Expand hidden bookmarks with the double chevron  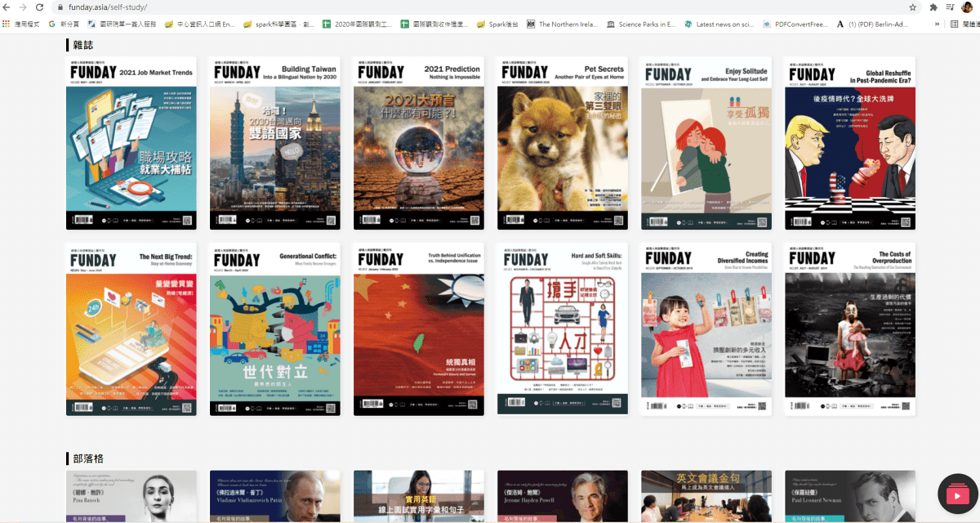[938, 25]
